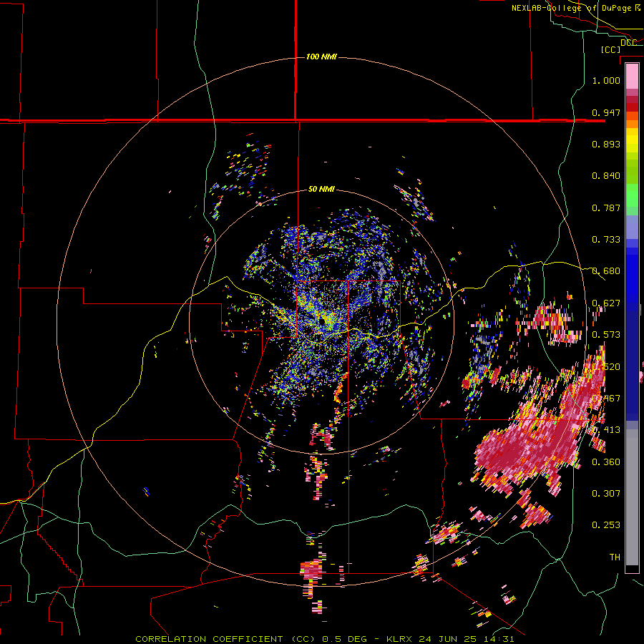The height and width of the screenshot is (644, 644).
Task: Click the 14:31 timestamp in caption
Action: pyautogui.click(x=497, y=639)
